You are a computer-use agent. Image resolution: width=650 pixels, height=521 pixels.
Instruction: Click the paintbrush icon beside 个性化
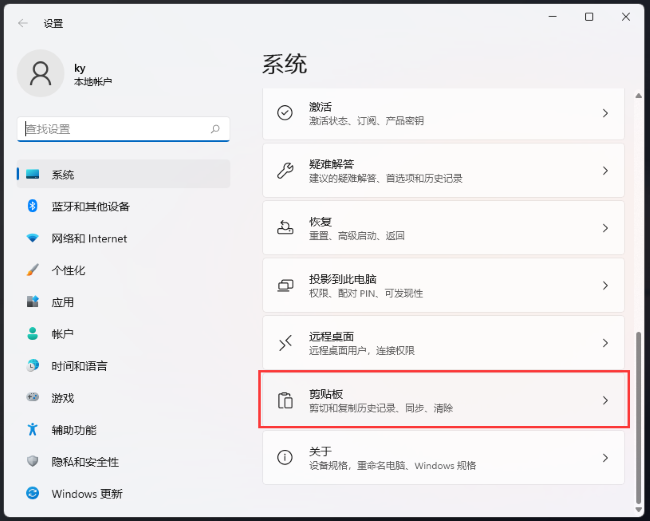[32, 270]
